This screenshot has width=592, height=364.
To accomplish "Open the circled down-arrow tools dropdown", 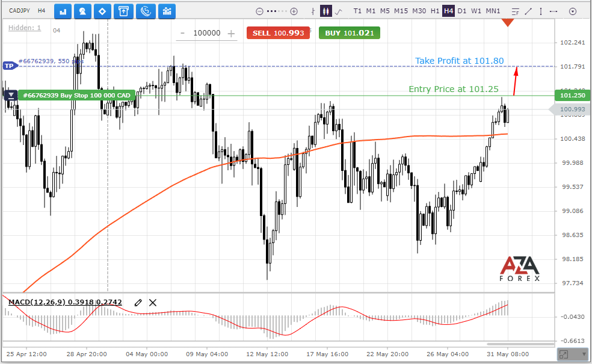I will coord(573,11).
